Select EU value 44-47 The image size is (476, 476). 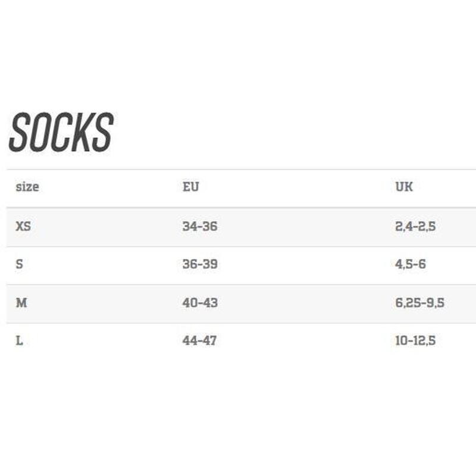(x=199, y=340)
